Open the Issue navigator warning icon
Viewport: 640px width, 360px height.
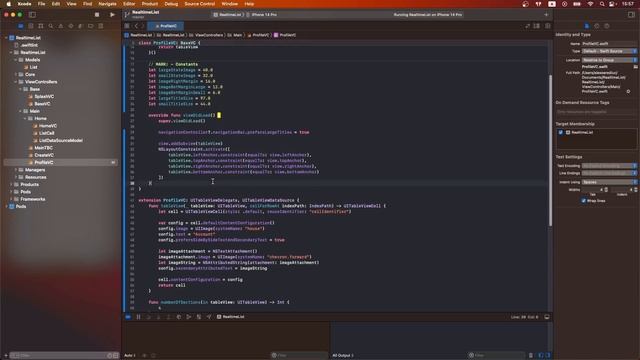point(61,26)
